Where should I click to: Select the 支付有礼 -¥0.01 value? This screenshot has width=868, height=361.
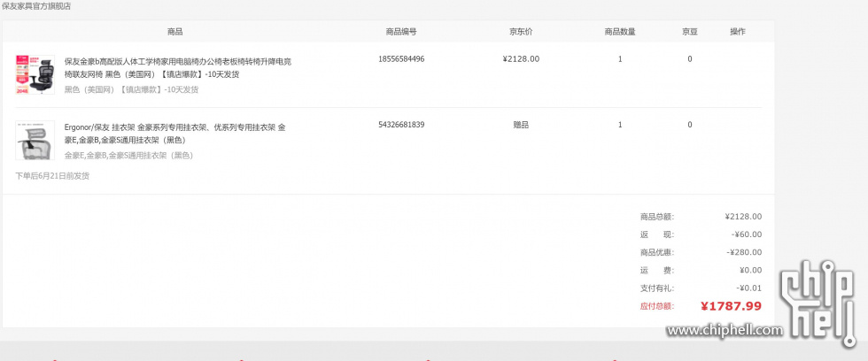coord(749,288)
